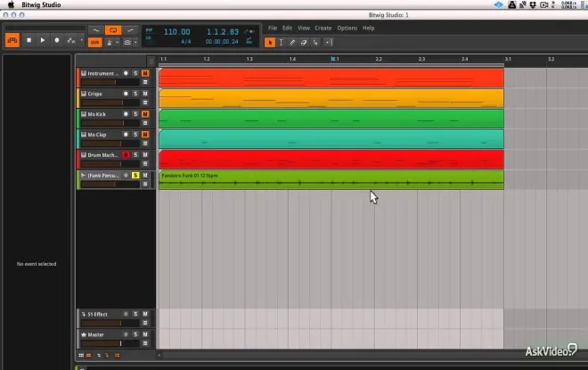Solo the Crispo track
Viewport: 588px width, 370px height.
[135, 94]
